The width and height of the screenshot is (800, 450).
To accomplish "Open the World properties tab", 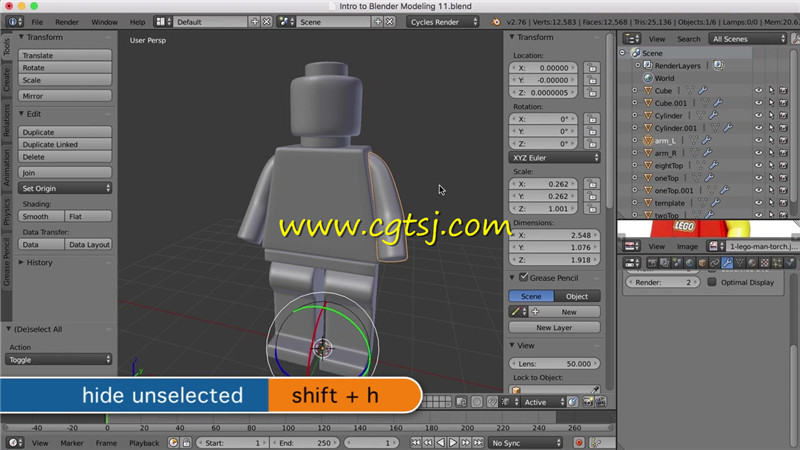I will click(689, 263).
